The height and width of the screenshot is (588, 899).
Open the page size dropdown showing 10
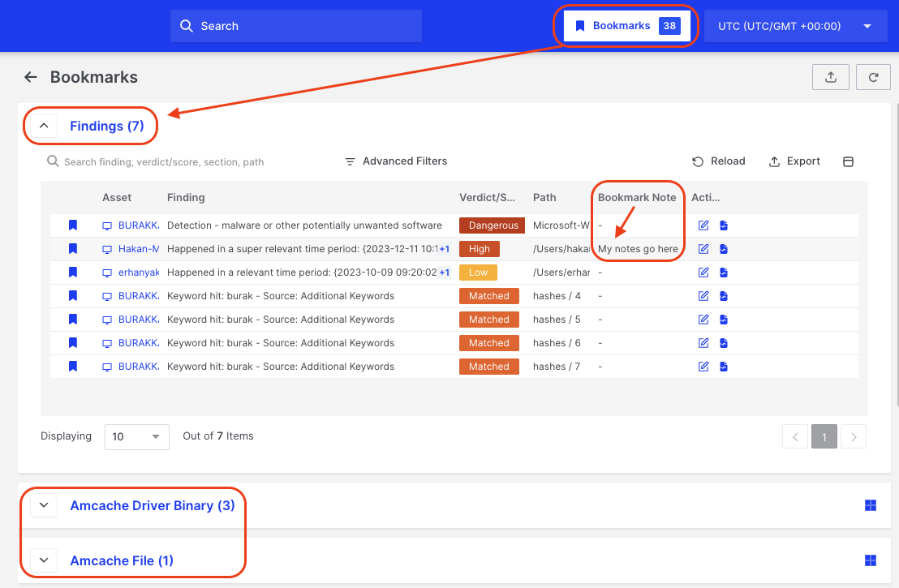tap(136, 436)
